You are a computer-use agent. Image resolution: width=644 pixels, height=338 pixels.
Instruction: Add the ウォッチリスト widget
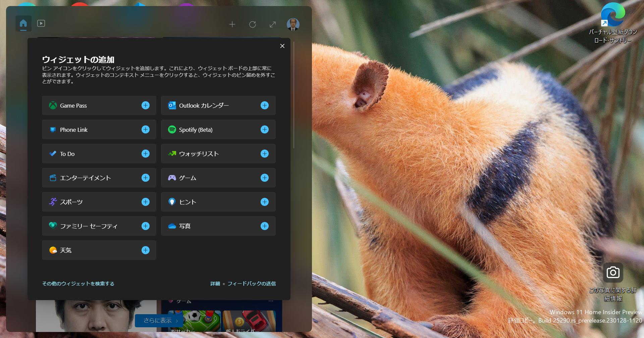[265, 154]
